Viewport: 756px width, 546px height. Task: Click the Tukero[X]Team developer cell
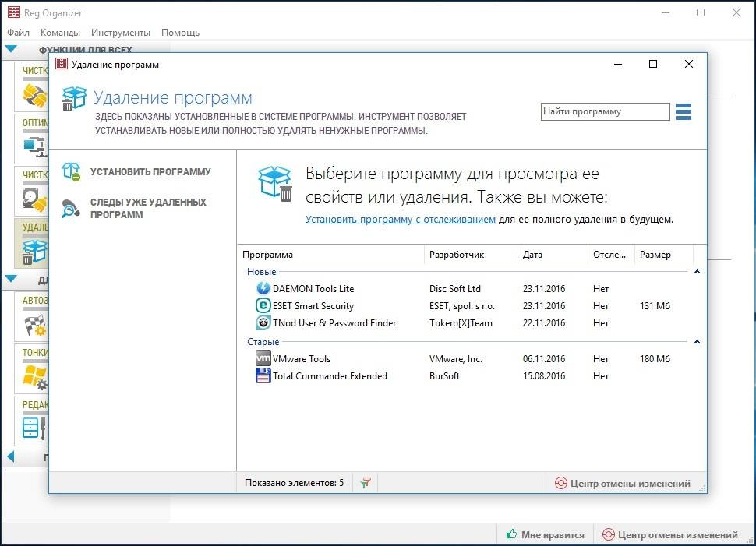[461, 323]
